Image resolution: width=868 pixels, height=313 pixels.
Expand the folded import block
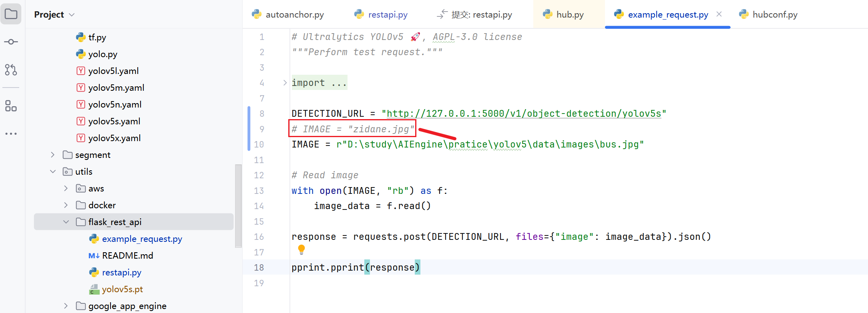pos(285,83)
